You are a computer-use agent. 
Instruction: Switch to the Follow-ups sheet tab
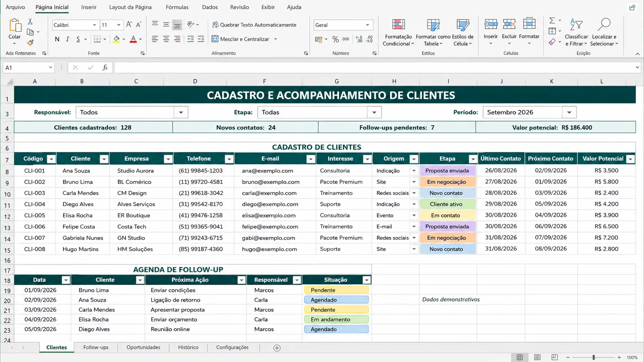(x=96, y=347)
